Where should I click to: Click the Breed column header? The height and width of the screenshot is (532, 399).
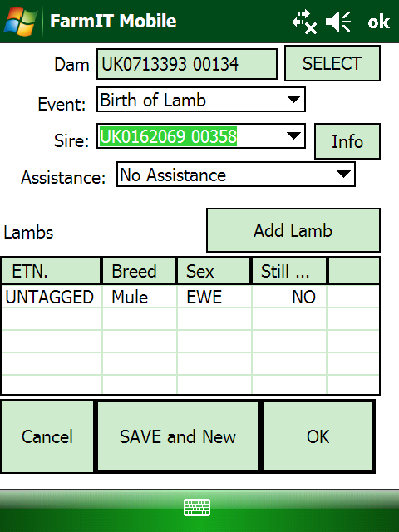click(x=139, y=271)
